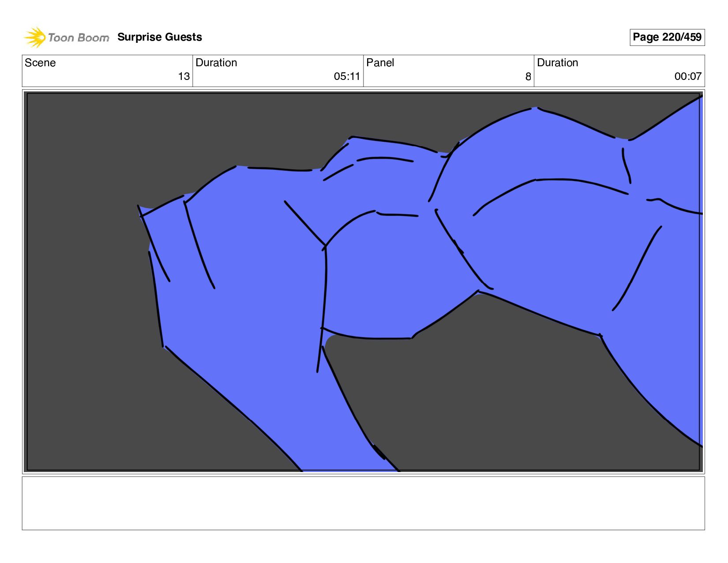Click the Duration label beside Panel
Screen dimensions: 728x563
coord(558,63)
